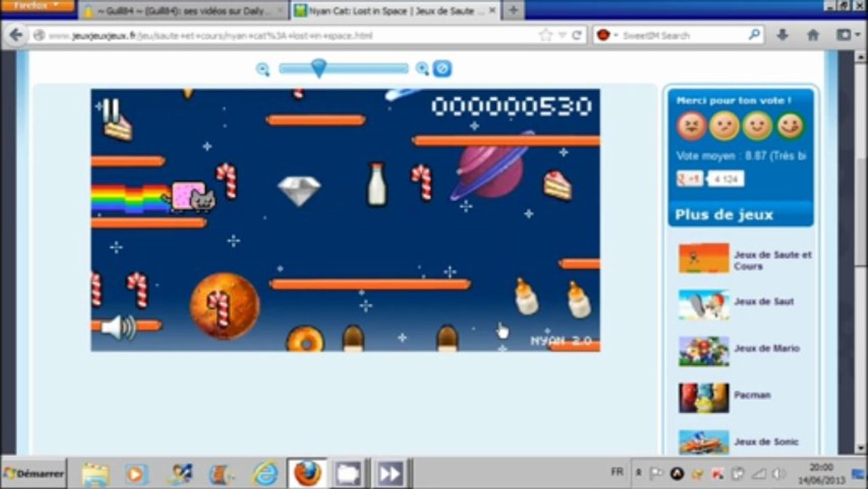This screenshot has height=489, width=868.
Task: Click the Jeux de Sonic thumbnail
Action: (x=704, y=442)
